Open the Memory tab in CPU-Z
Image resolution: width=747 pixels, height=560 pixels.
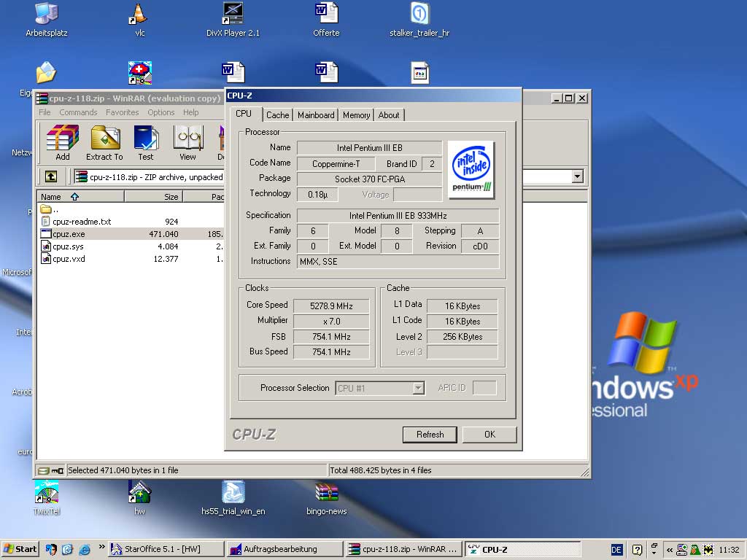tap(356, 115)
